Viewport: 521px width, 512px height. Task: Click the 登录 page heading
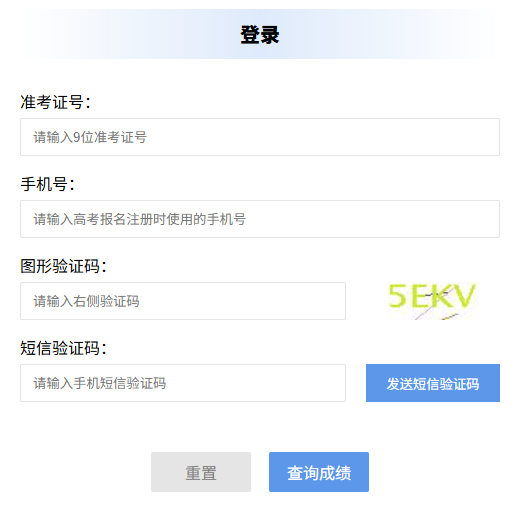coord(260,34)
